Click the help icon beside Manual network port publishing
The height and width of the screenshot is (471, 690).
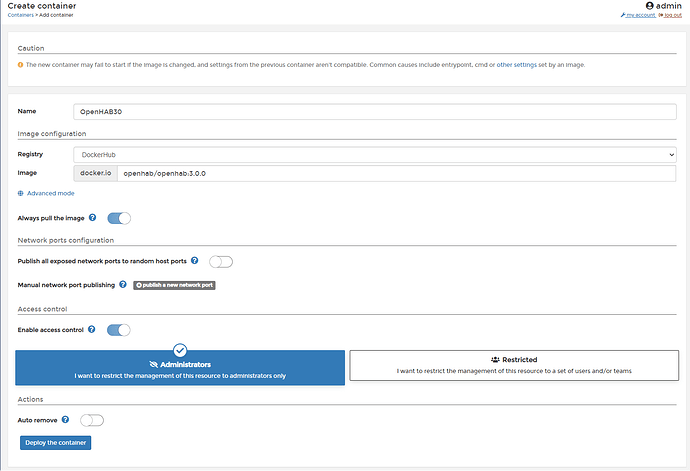coord(123,284)
